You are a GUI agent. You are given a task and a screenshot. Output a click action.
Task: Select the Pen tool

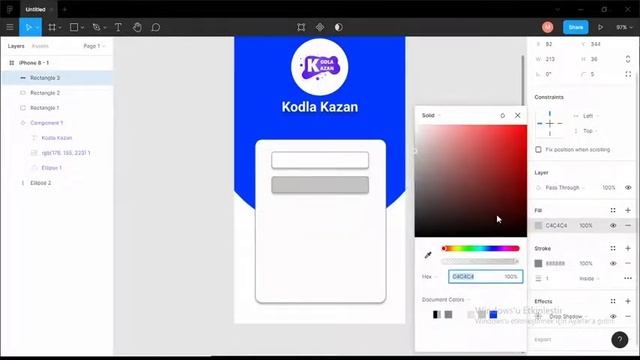coord(96,27)
